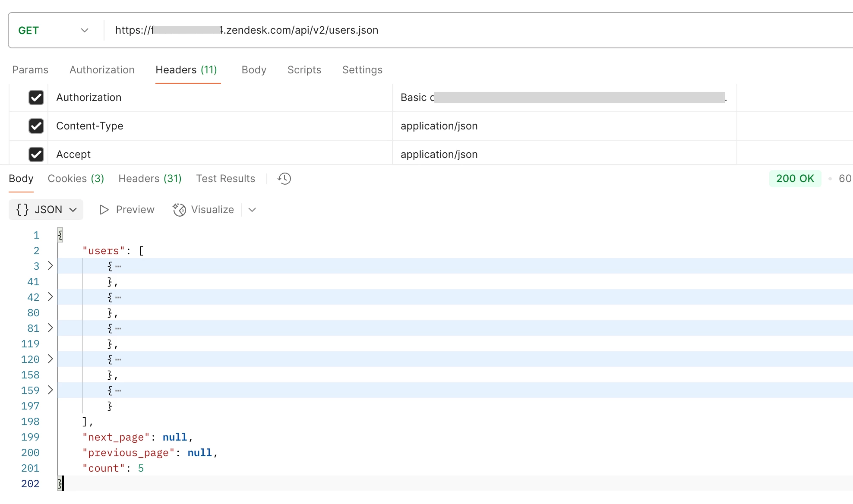
Task: Open the Test Results tab
Action: (x=225, y=179)
